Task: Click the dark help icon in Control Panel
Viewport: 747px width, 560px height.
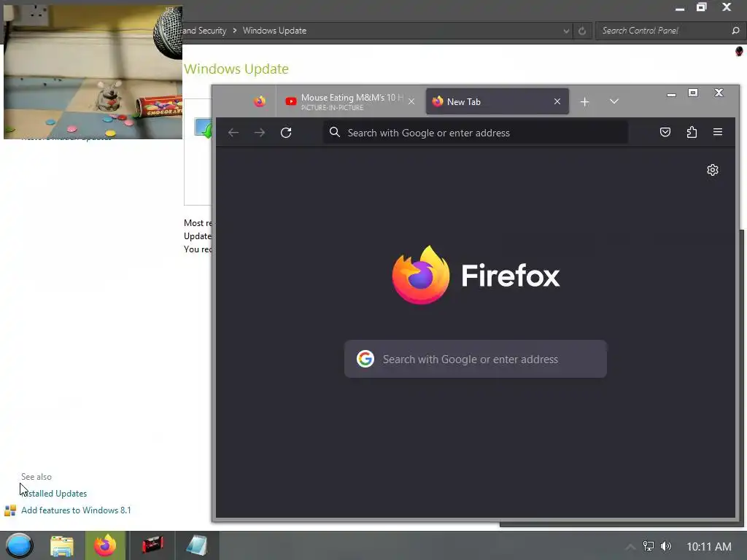Action: point(740,51)
